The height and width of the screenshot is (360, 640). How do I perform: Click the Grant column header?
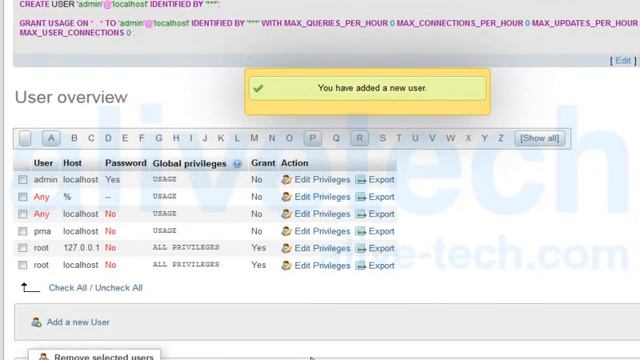point(263,163)
